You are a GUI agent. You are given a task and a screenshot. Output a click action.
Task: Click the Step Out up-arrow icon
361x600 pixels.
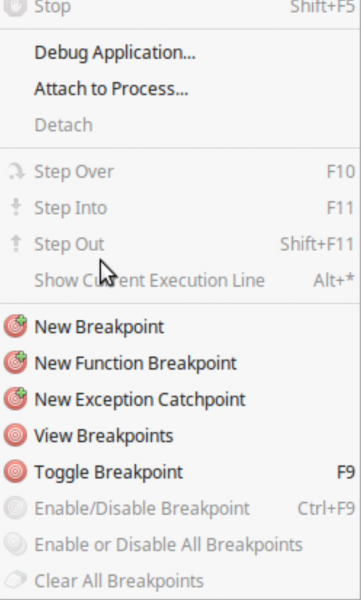(x=16, y=244)
